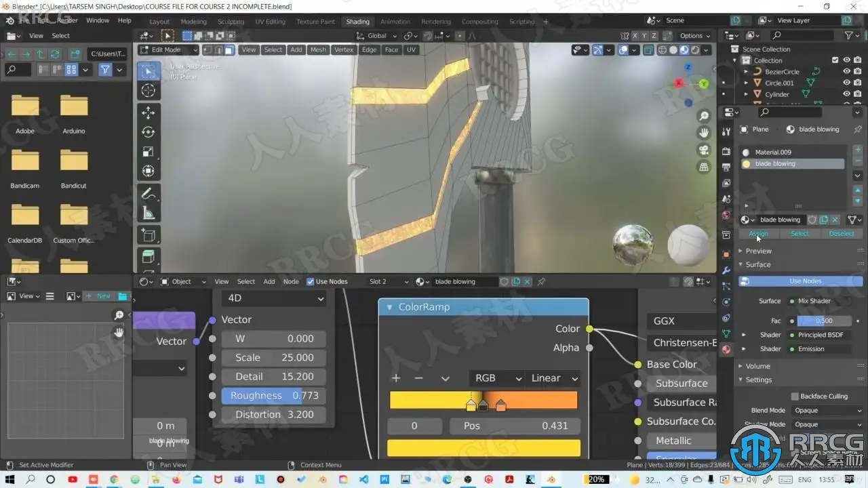The height and width of the screenshot is (488, 868).
Task: Select the Add Cube tool
Action: 149,236
